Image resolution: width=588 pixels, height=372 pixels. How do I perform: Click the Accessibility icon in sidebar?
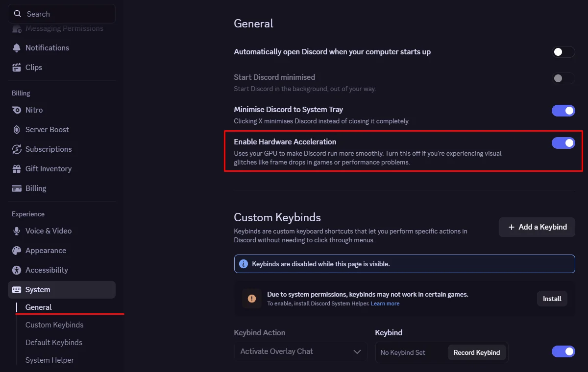17,270
